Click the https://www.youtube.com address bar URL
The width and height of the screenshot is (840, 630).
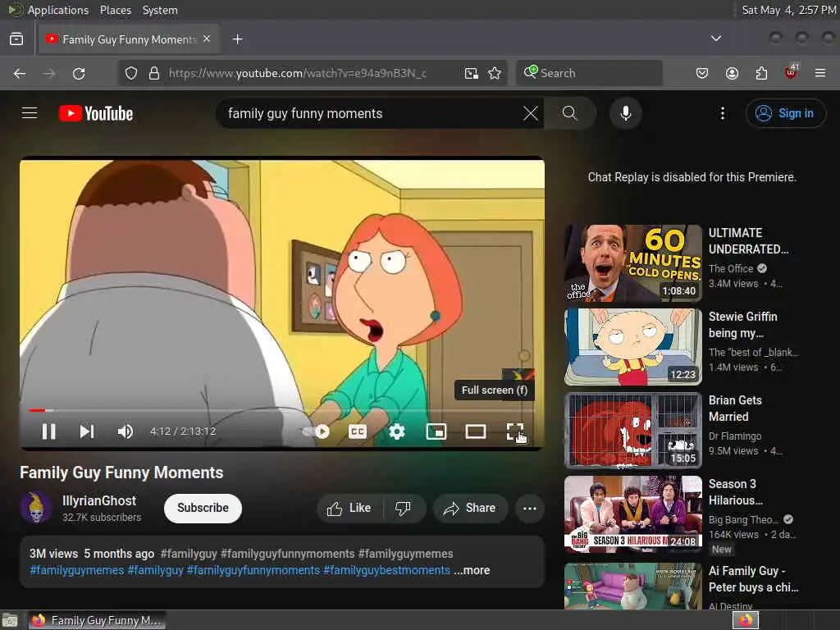[297, 73]
